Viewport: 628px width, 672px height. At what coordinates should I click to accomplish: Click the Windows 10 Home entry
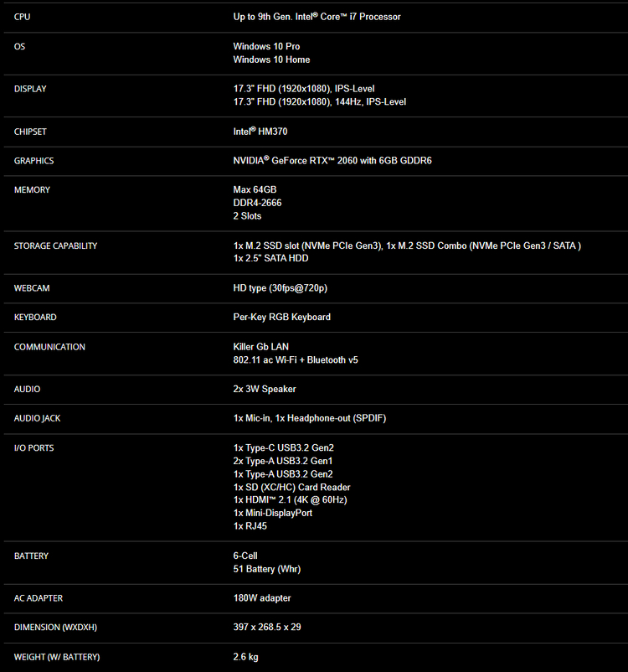(271, 59)
